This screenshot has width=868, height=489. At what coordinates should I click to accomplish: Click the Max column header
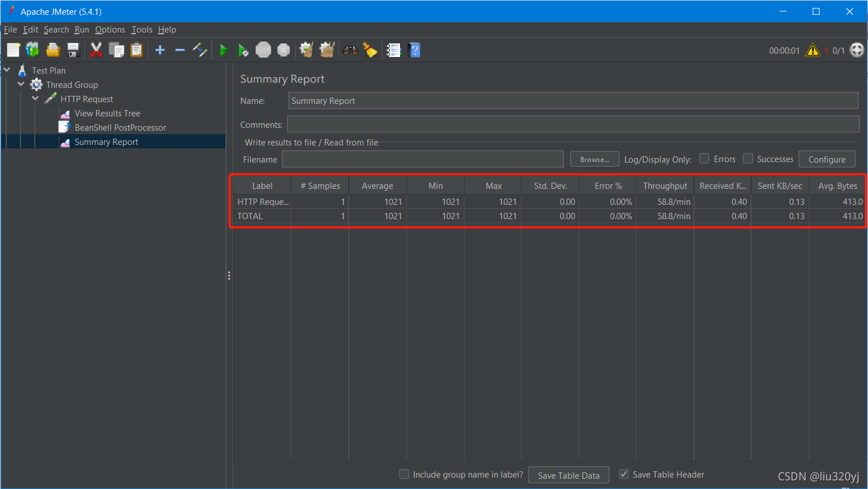(x=493, y=186)
